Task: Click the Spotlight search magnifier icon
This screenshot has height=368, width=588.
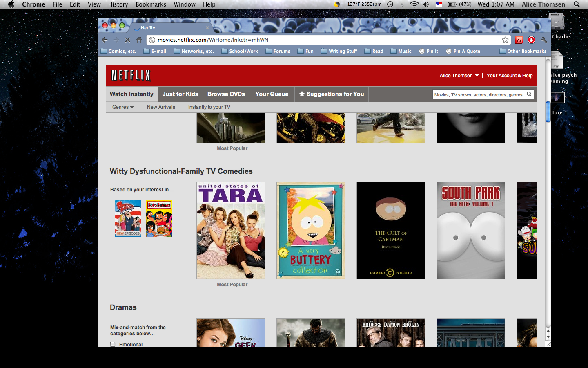Action: [x=577, y=4]
